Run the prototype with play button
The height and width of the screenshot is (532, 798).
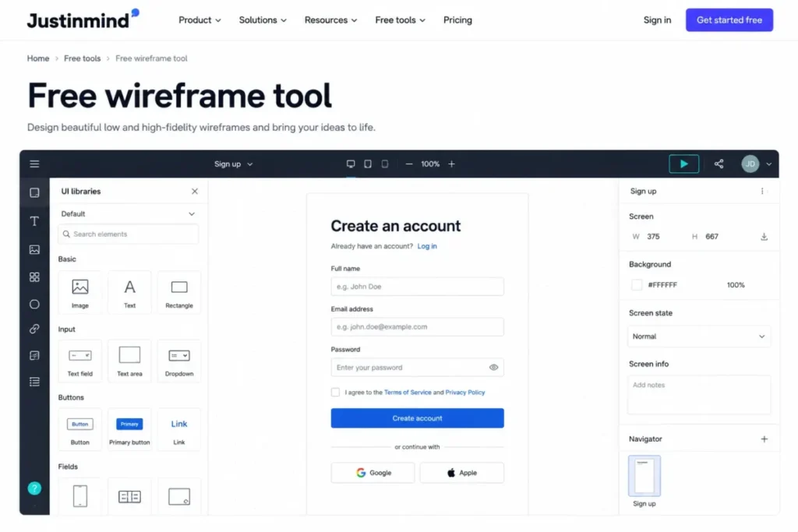point(683,164)
